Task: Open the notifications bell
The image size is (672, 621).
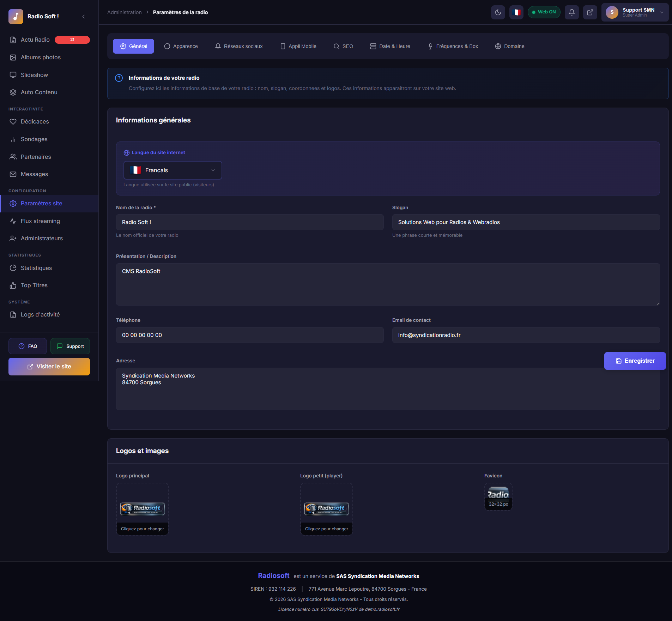Action: [x=571, y=12]
